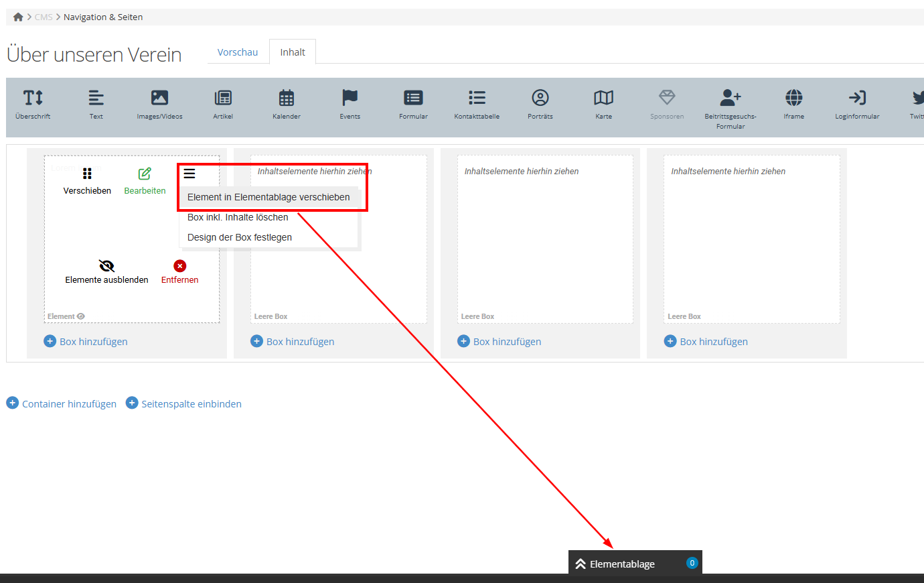
Task: Choose Design der Box festlegen
Action: click(240, 237)
